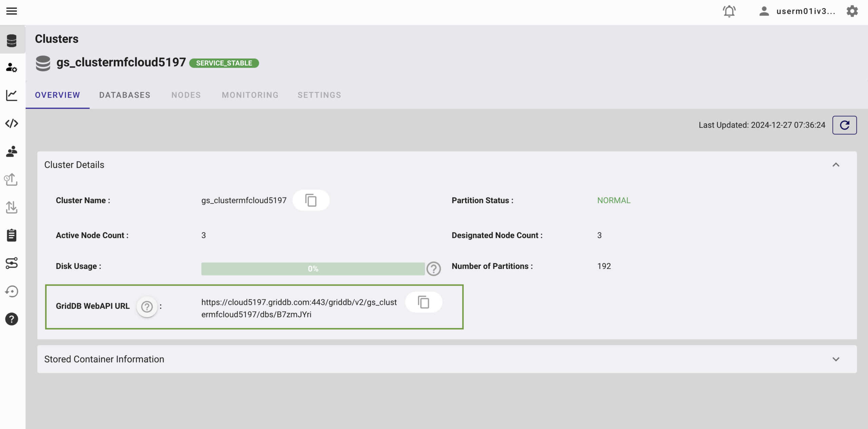Click the notifications bell icon
Image resolution: width=868 pixels, height=429 pixels.
[x=729, y=11]
